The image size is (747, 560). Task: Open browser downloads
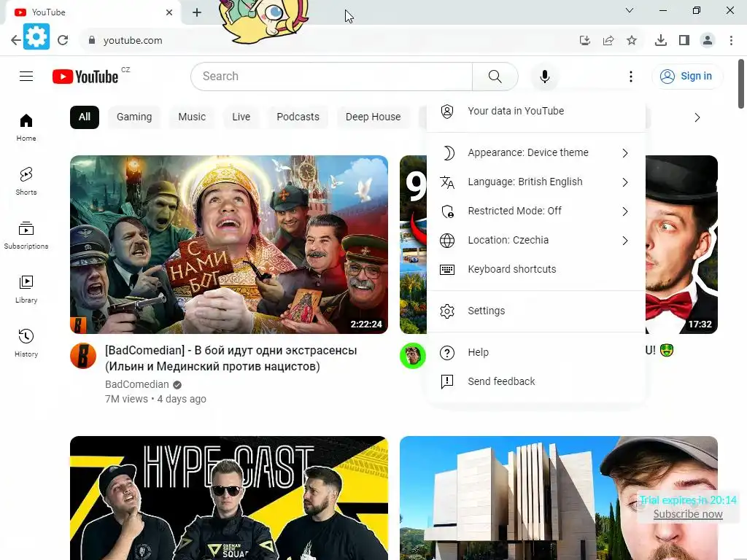[x=661, y=41]
